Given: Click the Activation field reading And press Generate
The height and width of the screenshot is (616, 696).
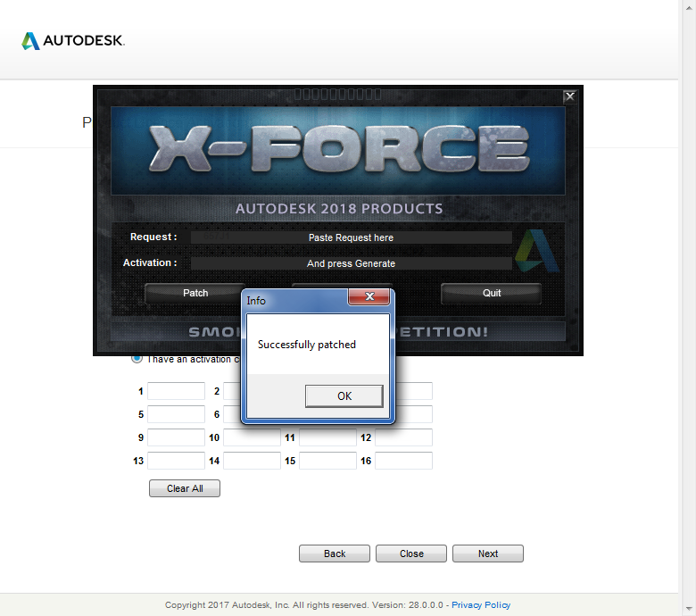Looking at the screenshot, I should point(351,263).
